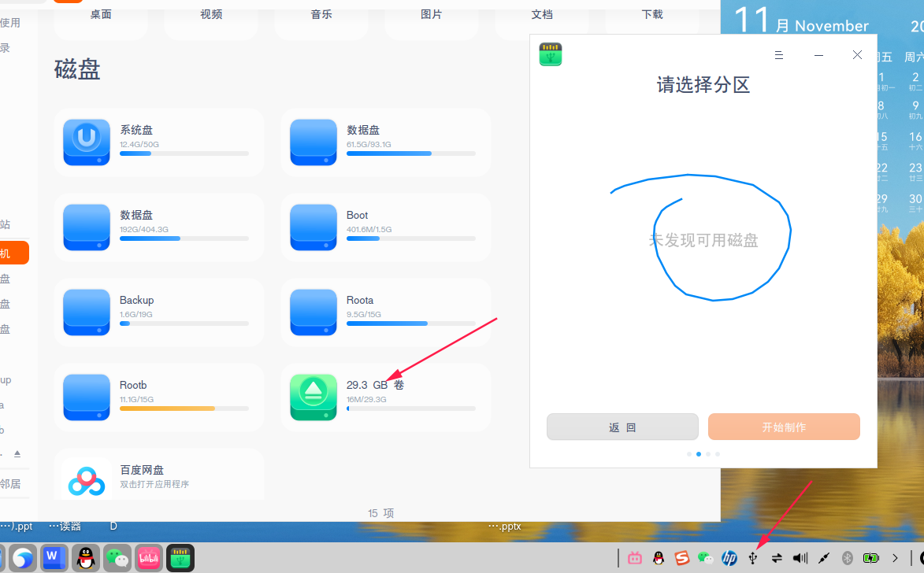This screenshot has height=573, width=924.
Task: Click the Sogou input tray icon
Action: [x=682, y=558]
